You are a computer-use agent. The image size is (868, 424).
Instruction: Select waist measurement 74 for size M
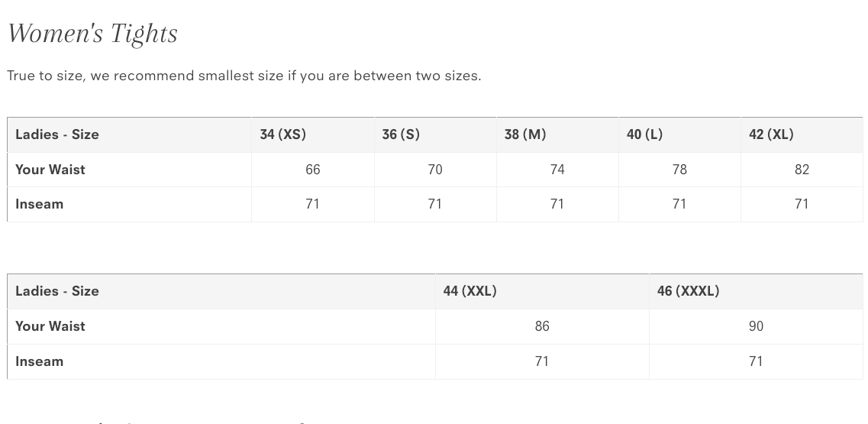[x=557, y=170]
